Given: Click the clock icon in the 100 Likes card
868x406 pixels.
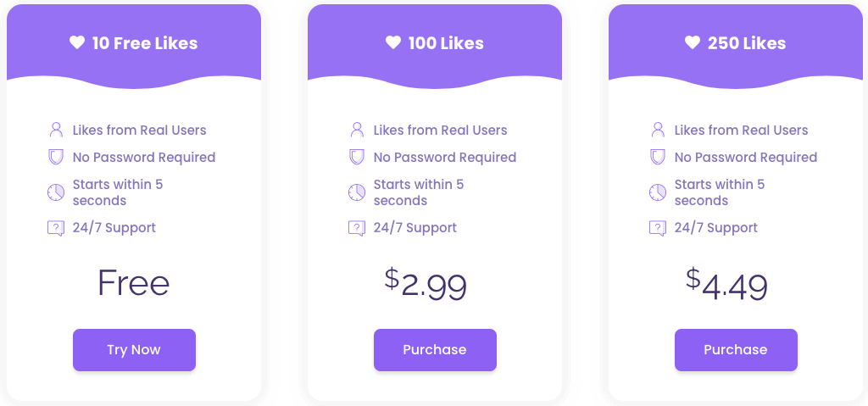Looking at the screenshot, I should coord(357,192).
